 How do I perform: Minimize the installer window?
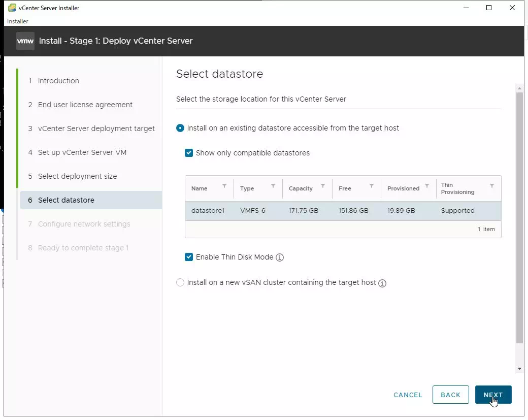tap(466, 8)
